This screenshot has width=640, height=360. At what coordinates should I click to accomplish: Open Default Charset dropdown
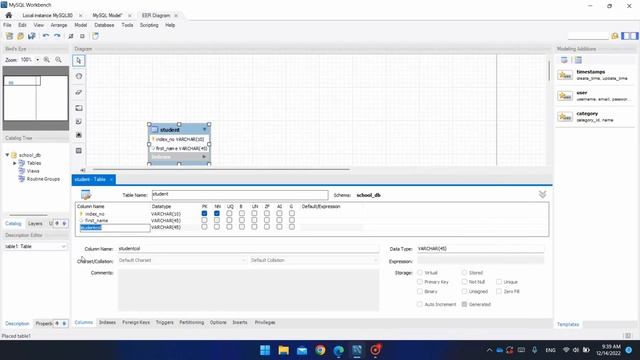182,260
